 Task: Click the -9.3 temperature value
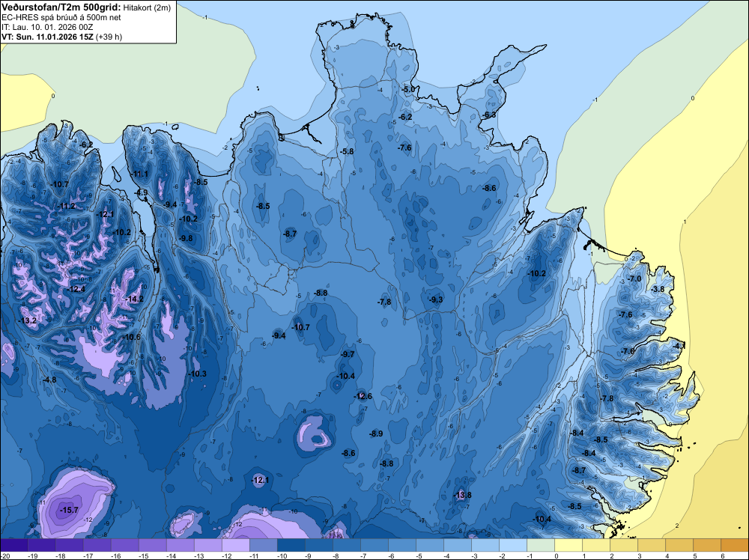pos(436,299)
